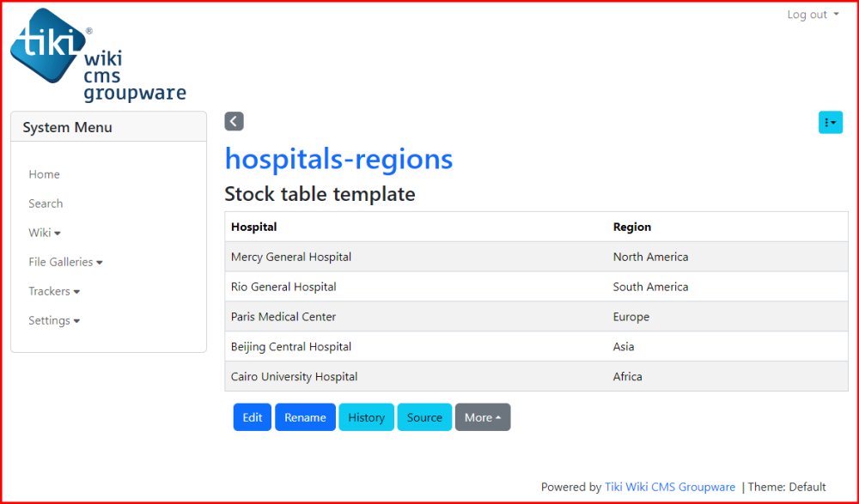Image resolution: width=859 pixels, height=504 pixels.
Task: Show the page Source
Action: click(424, 417)
